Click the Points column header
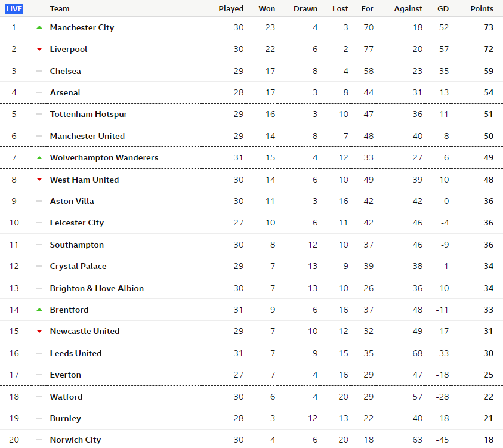 click(x=482, y=9)
